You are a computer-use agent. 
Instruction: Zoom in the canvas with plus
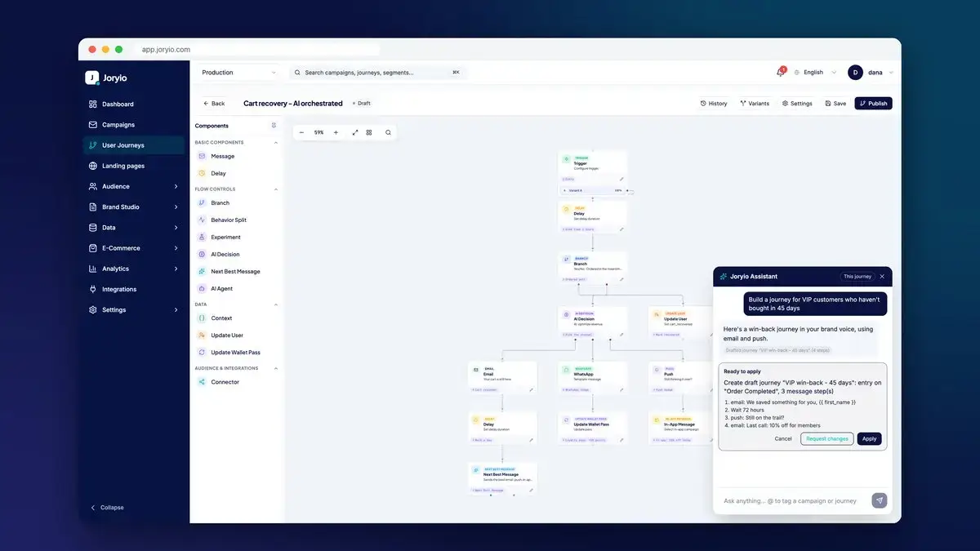(x=336, y=132)
